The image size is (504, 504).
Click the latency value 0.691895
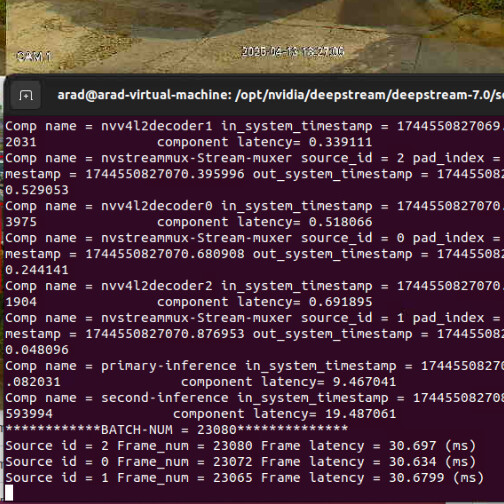340,302
